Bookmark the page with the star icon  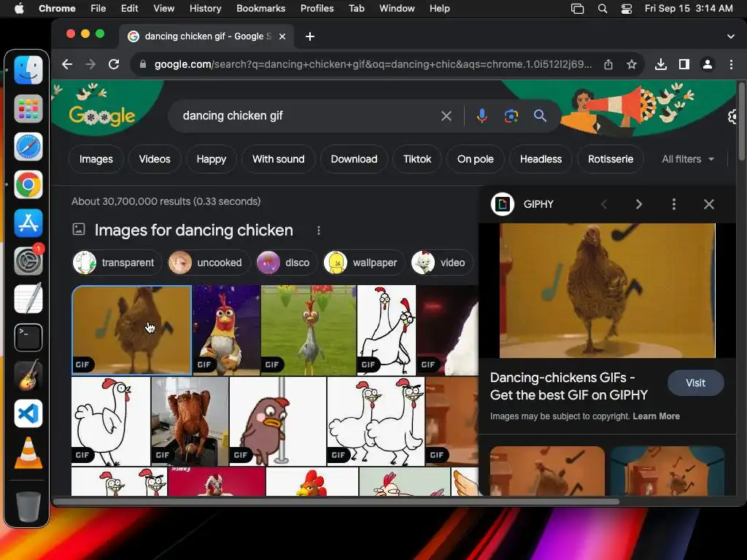[x=632, y=64]
